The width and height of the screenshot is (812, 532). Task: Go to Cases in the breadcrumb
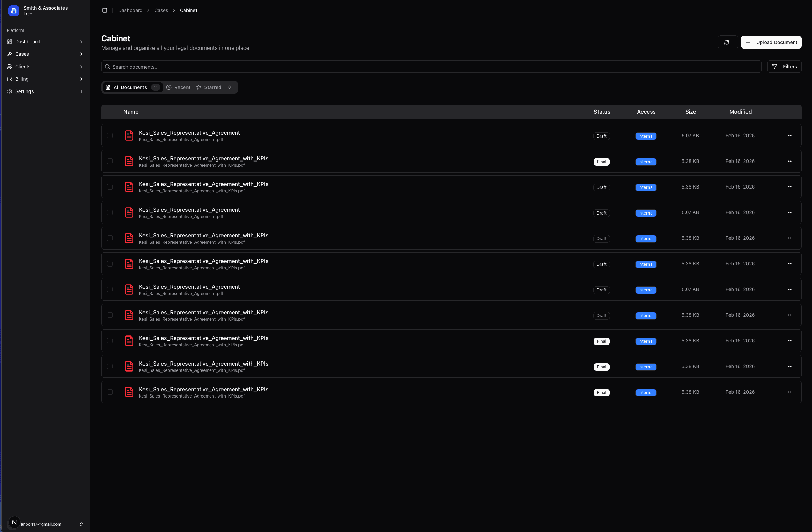pyautogui.click(x=161, y=10)
